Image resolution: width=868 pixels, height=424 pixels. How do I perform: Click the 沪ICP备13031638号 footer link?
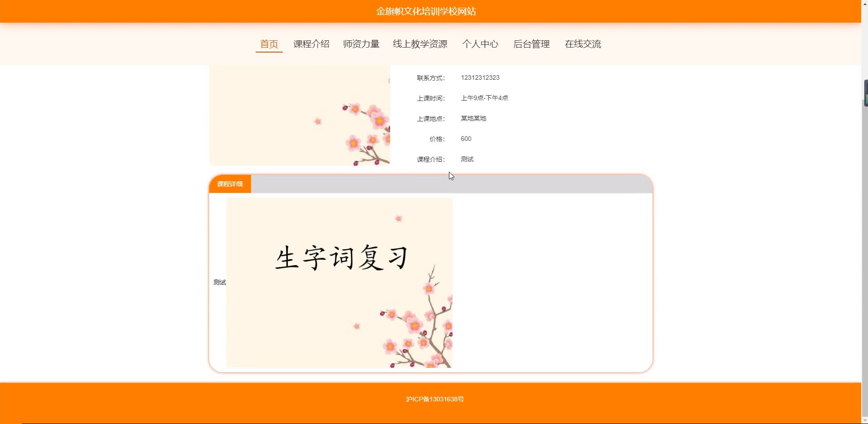(434, 399)
